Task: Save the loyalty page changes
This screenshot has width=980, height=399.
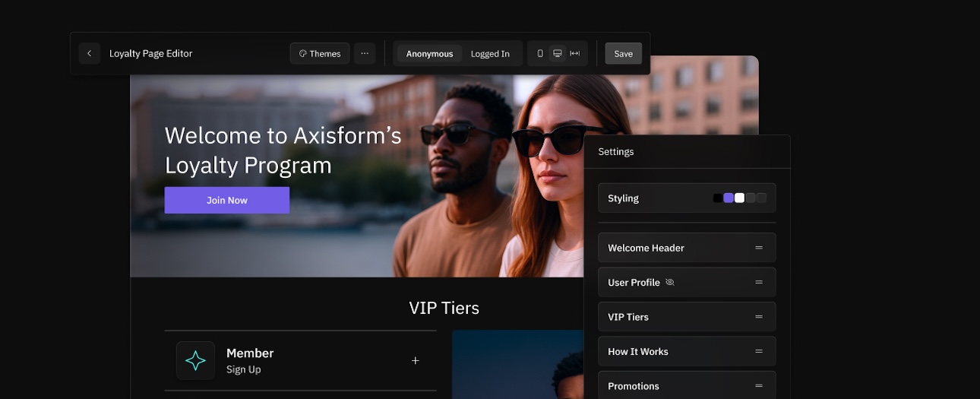Action: tap(623, 53)
